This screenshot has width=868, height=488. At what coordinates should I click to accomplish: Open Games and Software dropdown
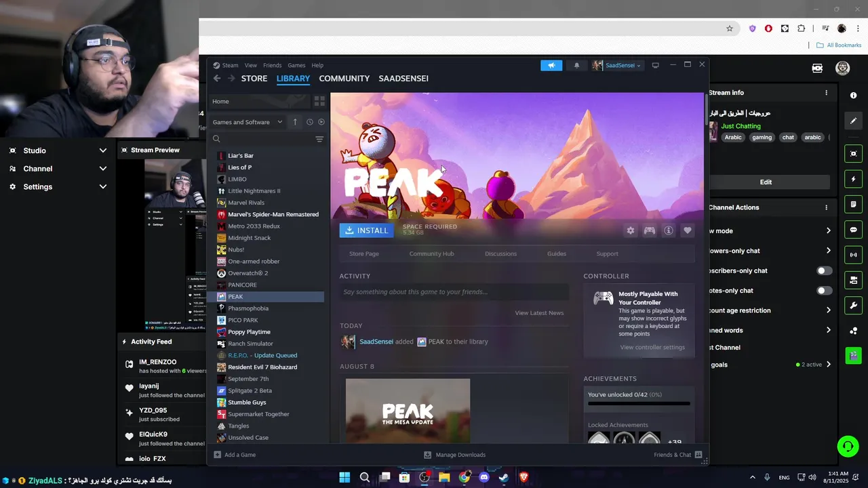coord(248,122)
